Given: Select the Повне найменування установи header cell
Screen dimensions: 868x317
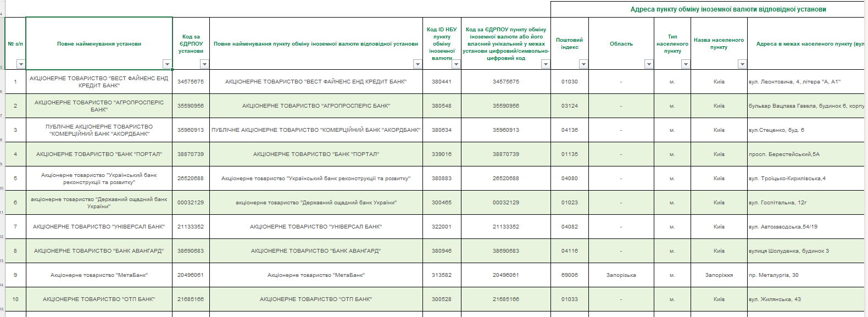Looking at the screenshot, I should [99, 43].
